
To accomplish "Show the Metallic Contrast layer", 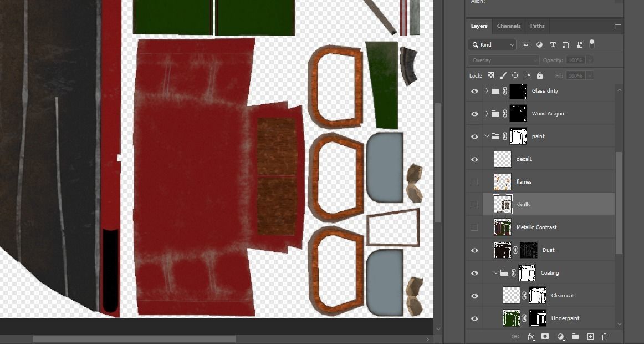I will click(x=475, y=227).
